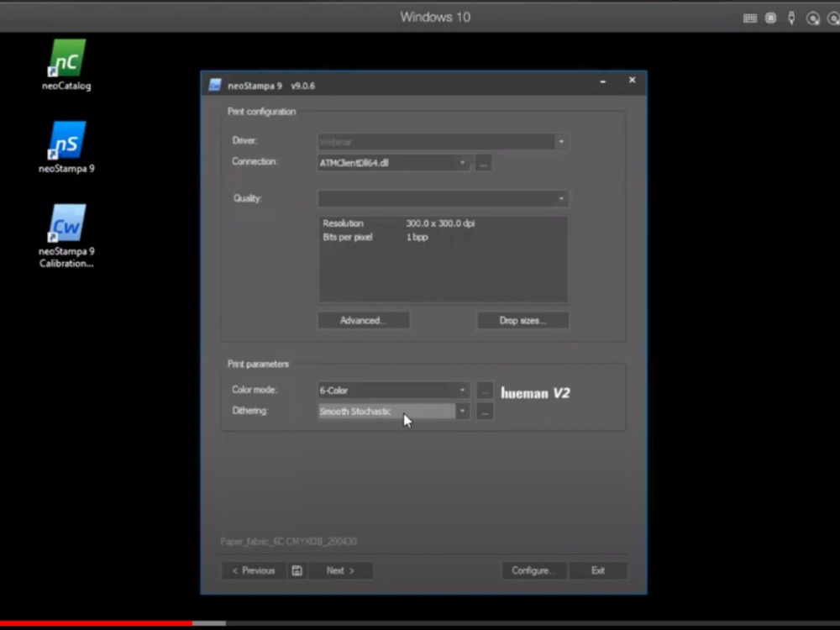
Task: Click the save disk icon beside Previous
Action: tap(297, 570)
